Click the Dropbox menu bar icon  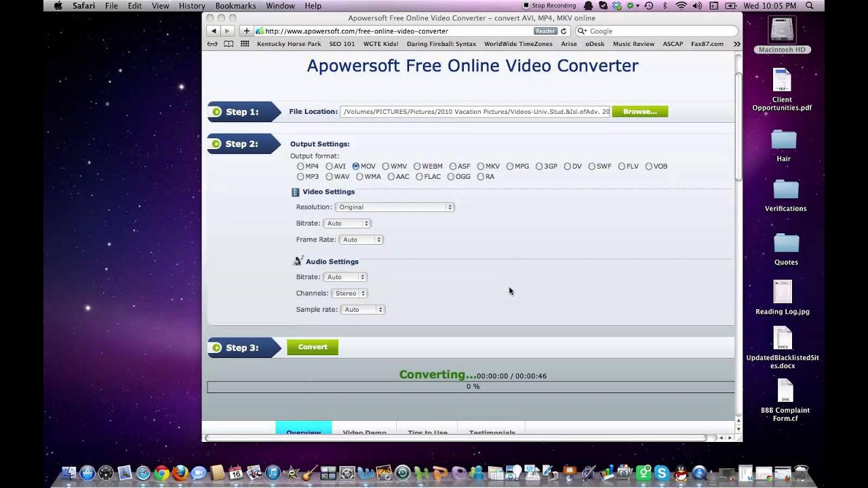point(618,5)
